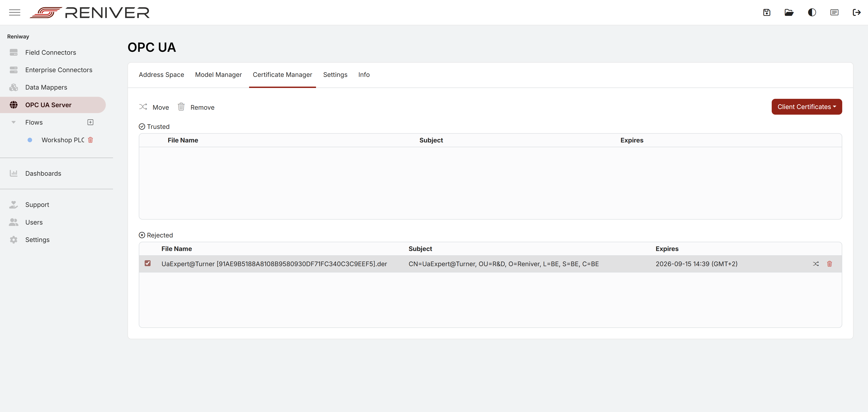Delete the Workshop PLC flow
868x412 pixels.
[x=90, y=140]
